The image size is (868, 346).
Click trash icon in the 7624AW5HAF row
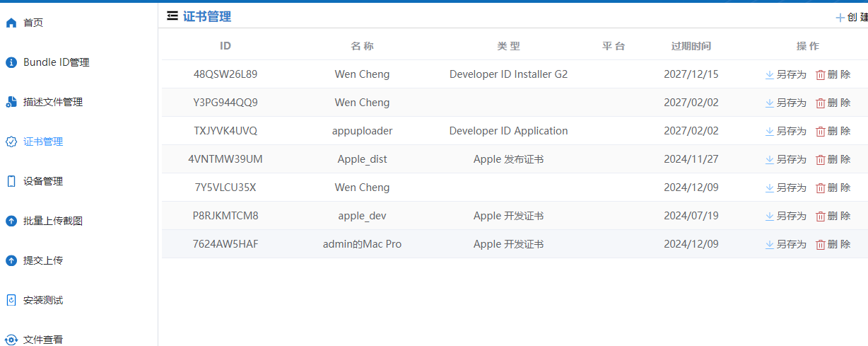click(x=821, y=244)
